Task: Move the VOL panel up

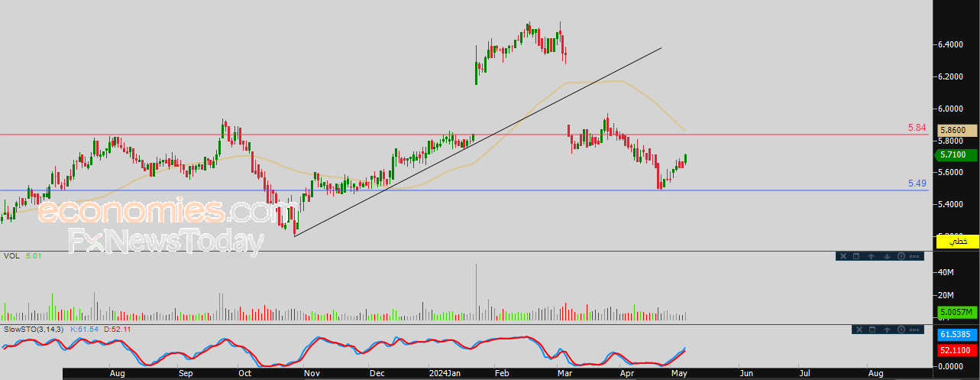Action: (872, 256)
